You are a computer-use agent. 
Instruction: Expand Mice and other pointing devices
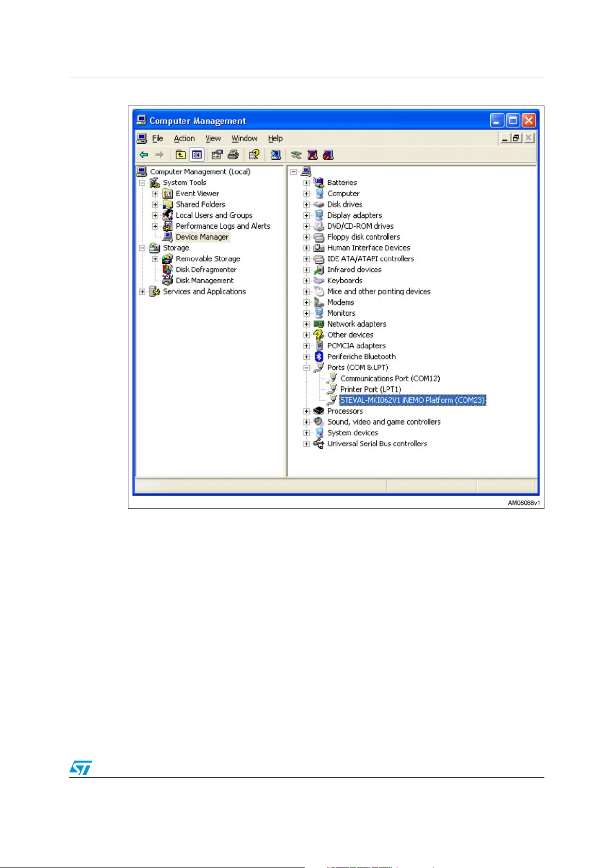pos(306,292)
